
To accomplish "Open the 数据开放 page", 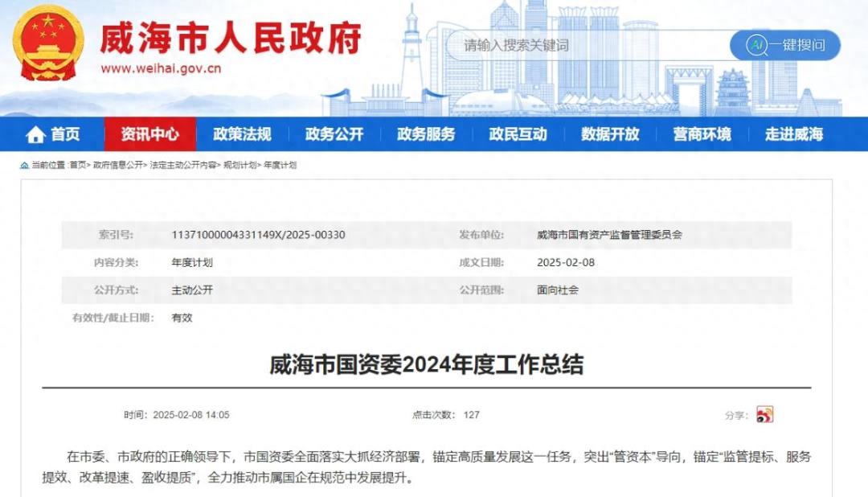I will click(x=608, y=133).
